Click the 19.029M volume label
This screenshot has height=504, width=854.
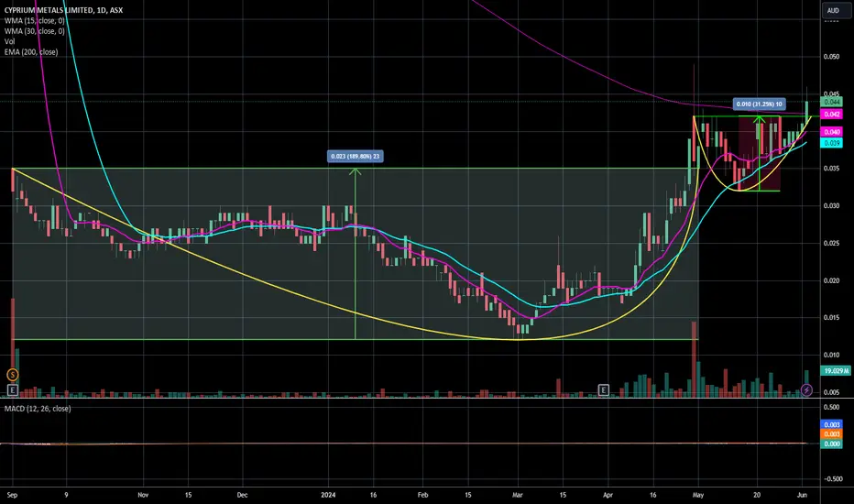click(x=836, y=370)
